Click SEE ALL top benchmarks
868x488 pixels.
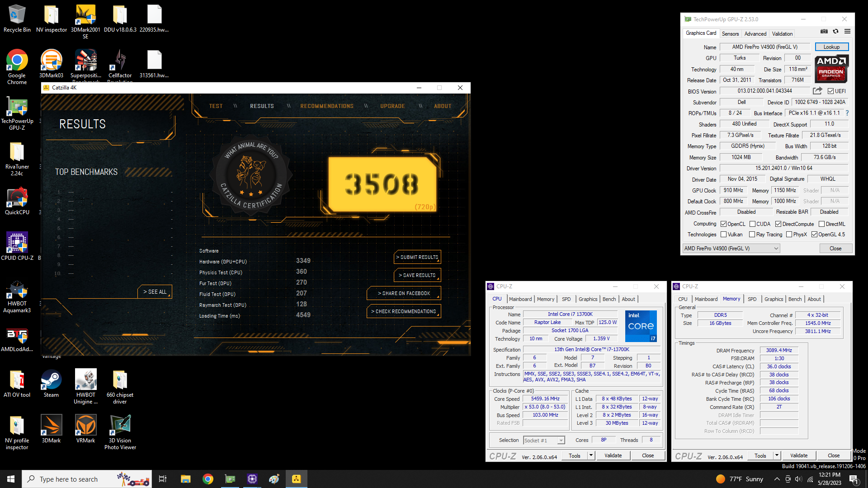coord(155,292)
